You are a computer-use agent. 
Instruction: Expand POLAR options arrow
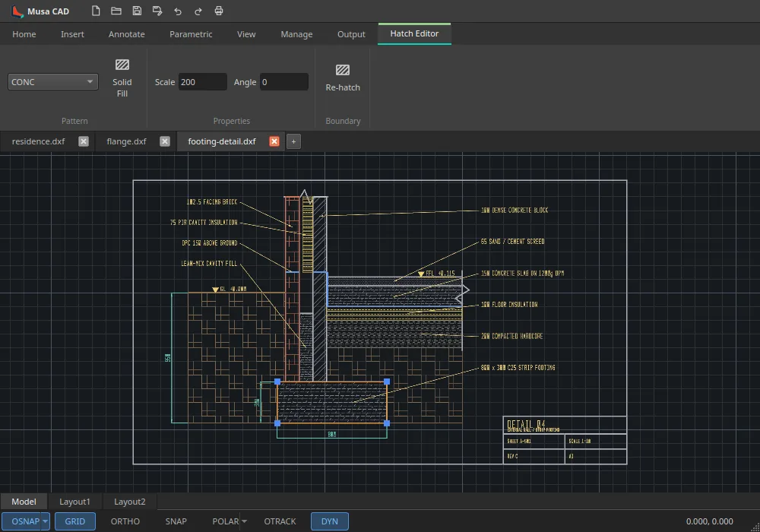click(x=244, y=521)
